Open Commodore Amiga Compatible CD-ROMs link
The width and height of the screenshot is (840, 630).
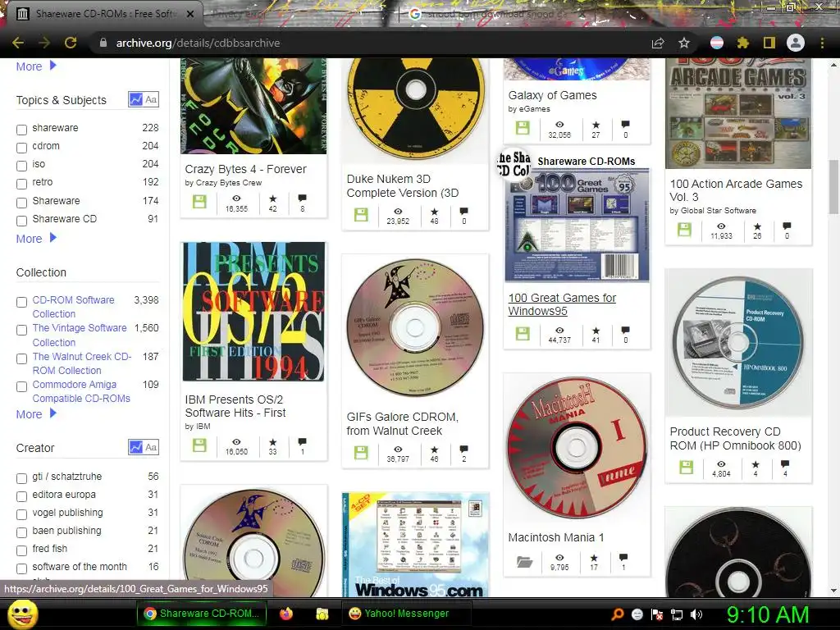pyautogui.click(x=81, y=391)
